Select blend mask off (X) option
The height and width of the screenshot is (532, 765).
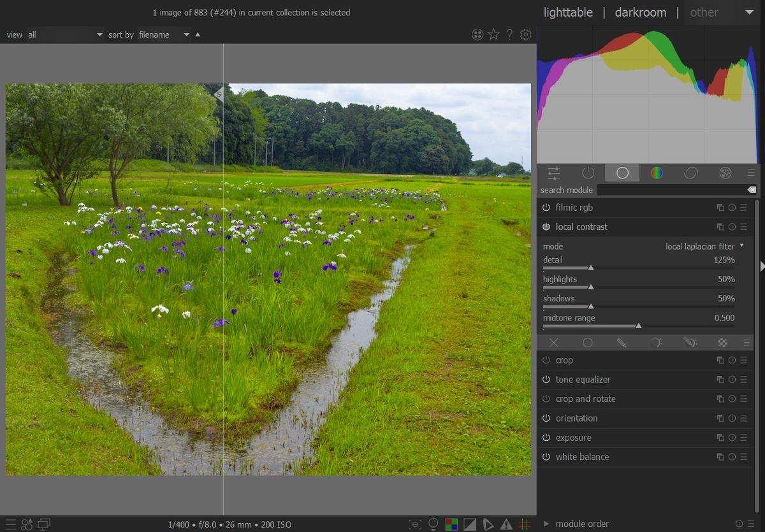(553, 343)
